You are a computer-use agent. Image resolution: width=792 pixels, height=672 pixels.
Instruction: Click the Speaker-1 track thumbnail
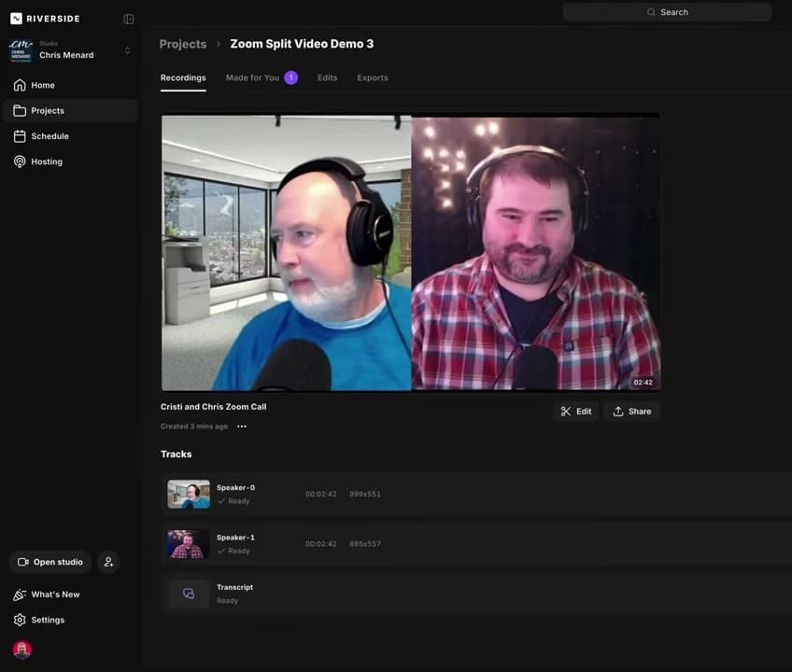(189, 544)
